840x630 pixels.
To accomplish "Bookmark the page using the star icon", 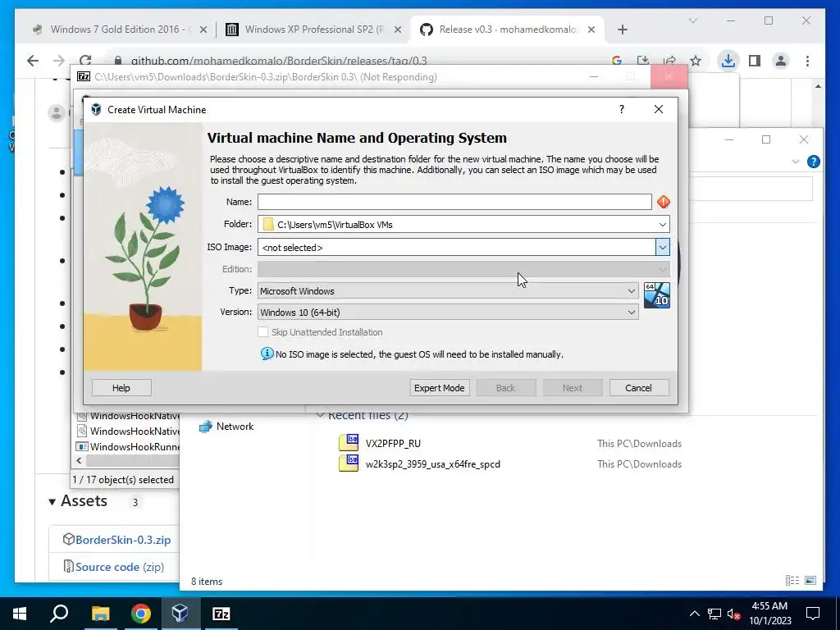I will 696,61.
